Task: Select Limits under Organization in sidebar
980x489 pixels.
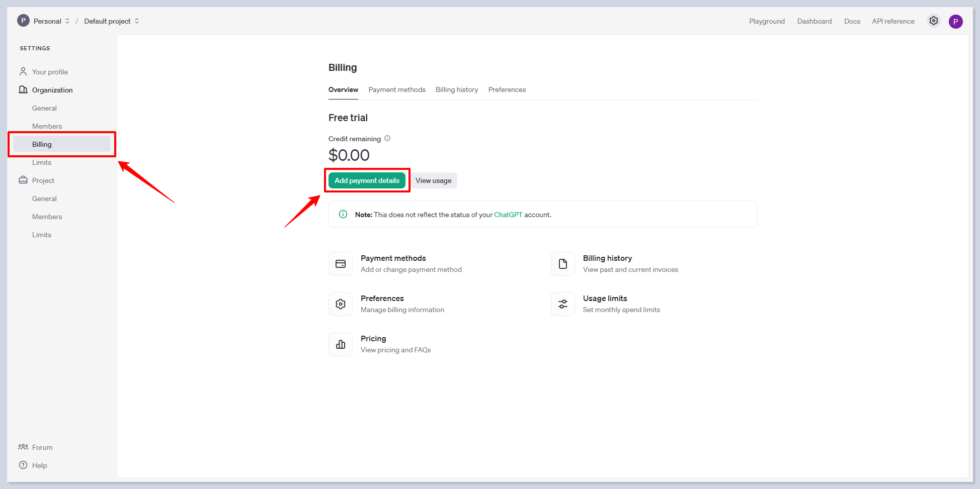Action: (42, 162)
